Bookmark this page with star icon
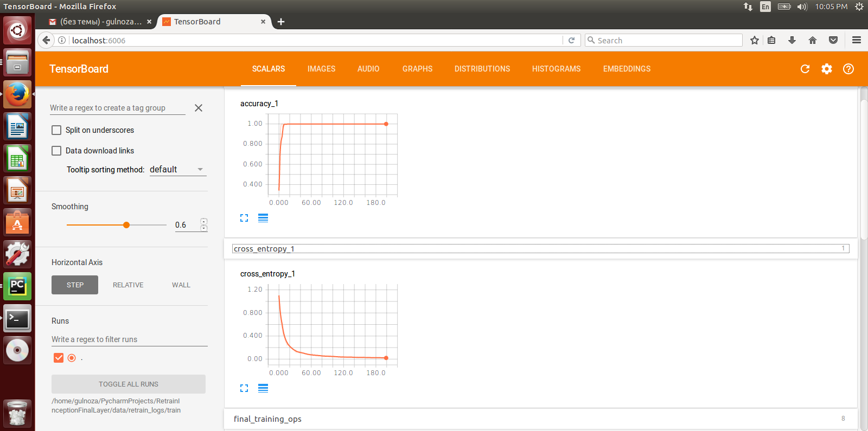Screen dimensions: 868x431 click(755, 40)
